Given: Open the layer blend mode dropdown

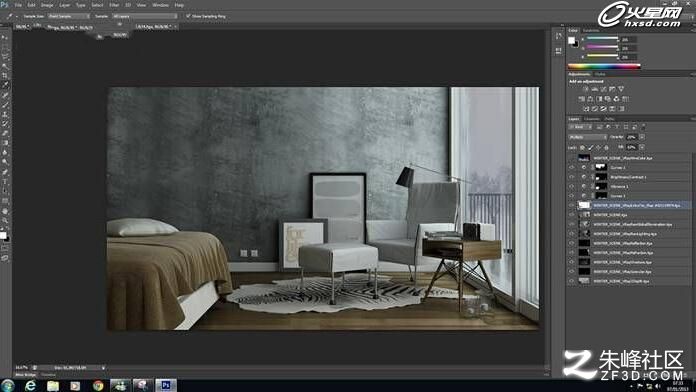Looking at the screenshot, I should click(588, 137).
